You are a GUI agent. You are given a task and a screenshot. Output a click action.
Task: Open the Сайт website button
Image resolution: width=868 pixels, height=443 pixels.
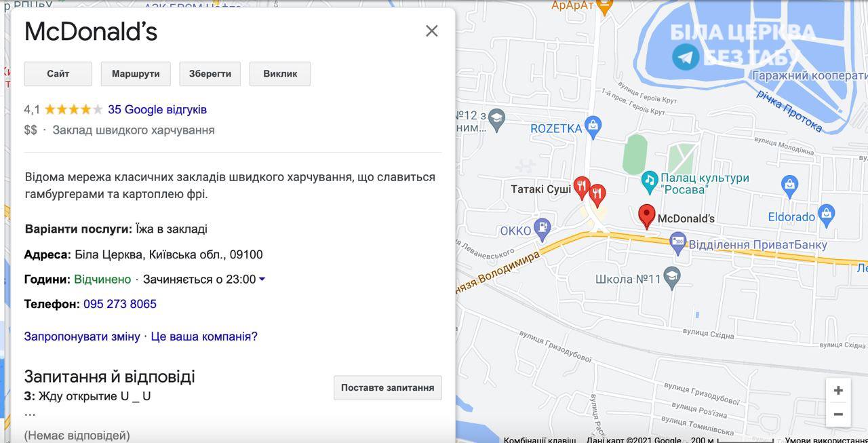pyautogui.click(x=58, y=74)
